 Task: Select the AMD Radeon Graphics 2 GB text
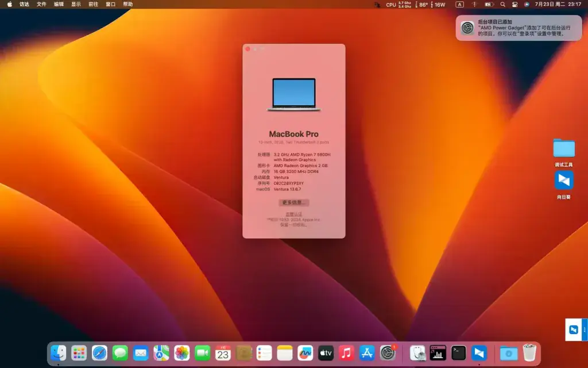click(300, 166)
